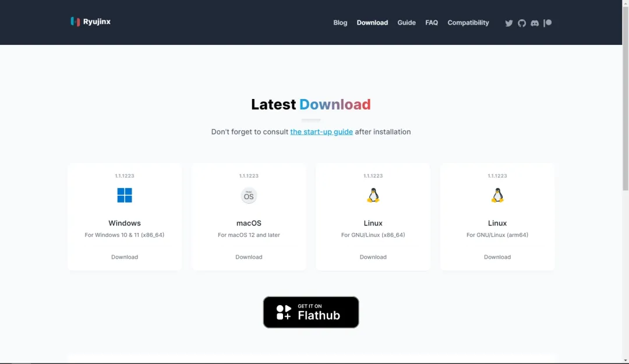The image size is (629, 364).
Task: Click 'For Windows 10 & 11 (x86_64)' text
Action: [x=125, y=235]
